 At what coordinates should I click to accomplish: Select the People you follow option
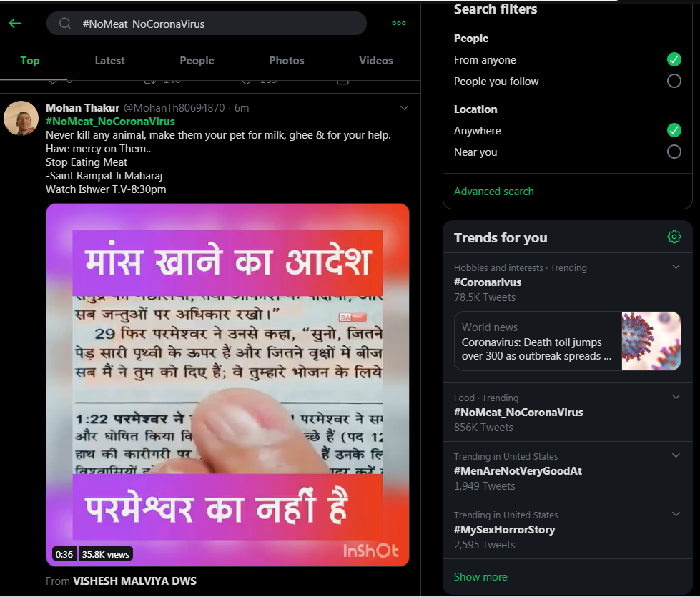tap(674, 81)
